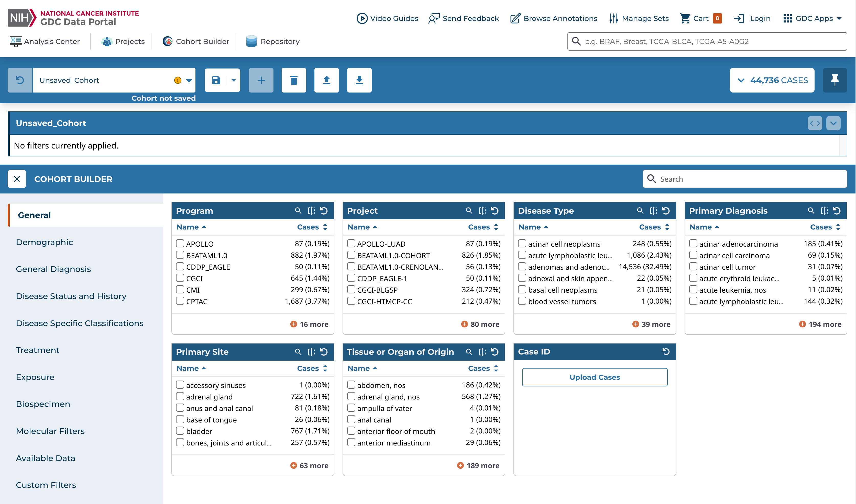Switch to the Molecular Filters tab

click(x=50, y=431)
